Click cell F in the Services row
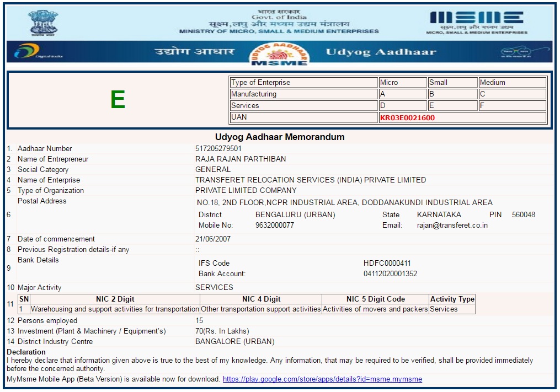This screenshot has height=392, width=560. point(513,106)
